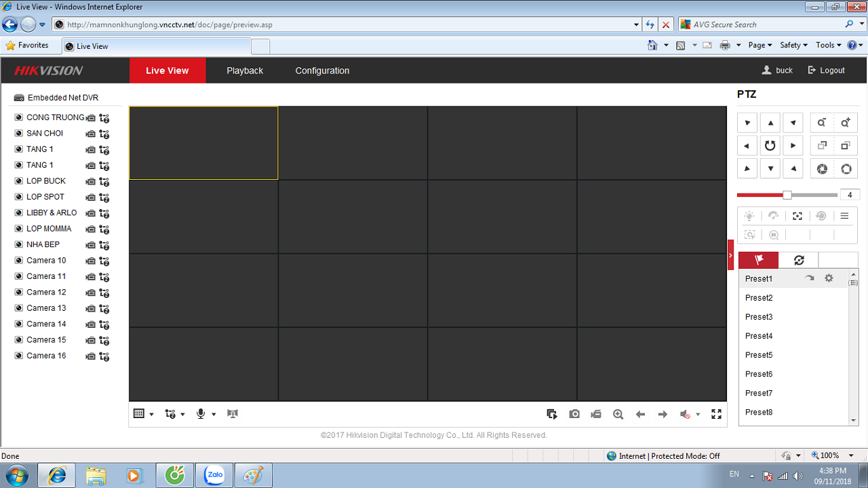The width and height of the screenshot is (868, 488).
Task: Toggle microphone two-way audio icon
Action: (x=201, y=413)
